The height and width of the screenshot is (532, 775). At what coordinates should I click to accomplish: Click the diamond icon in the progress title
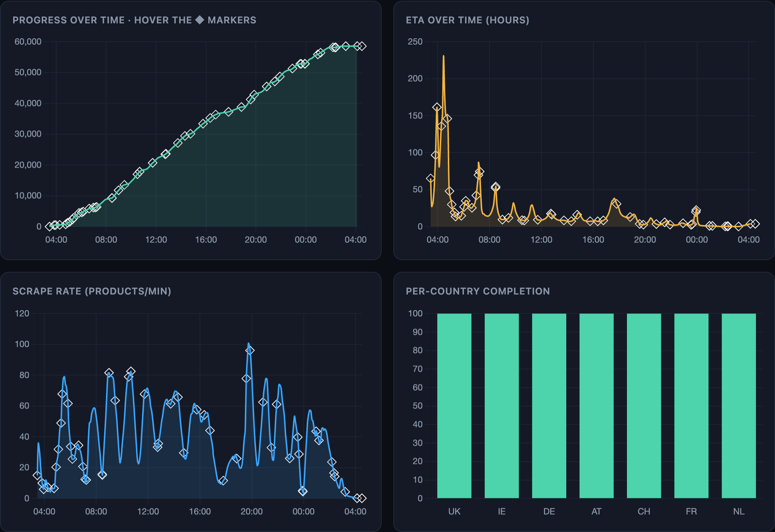[x=200, y=20]
